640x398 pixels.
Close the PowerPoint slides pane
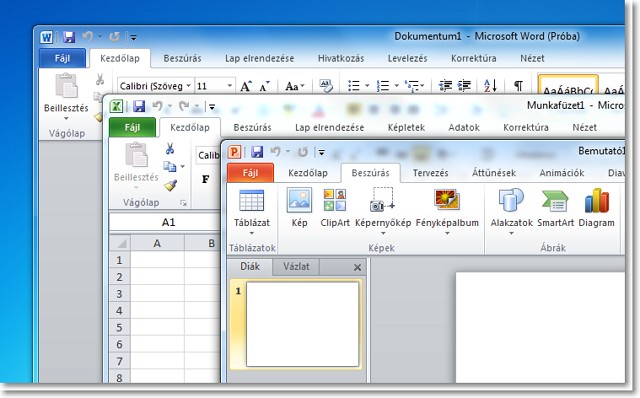tap(357, 267)
